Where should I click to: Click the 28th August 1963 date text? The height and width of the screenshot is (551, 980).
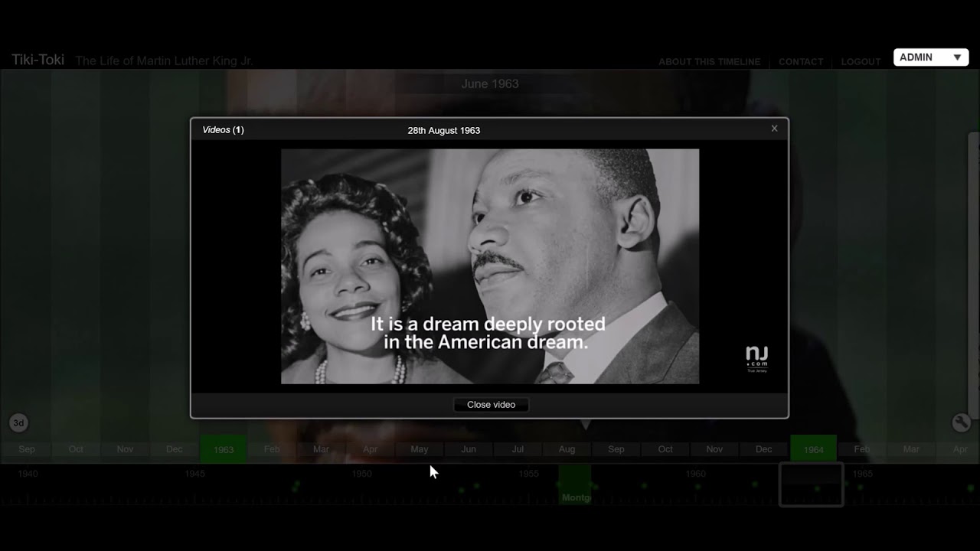pos(444,131)
